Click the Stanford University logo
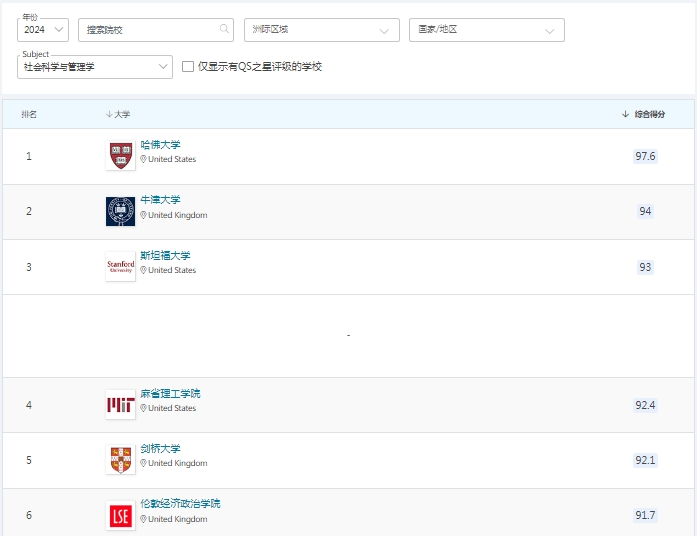This screenshot has width=697, height=536. click(120, 266)
